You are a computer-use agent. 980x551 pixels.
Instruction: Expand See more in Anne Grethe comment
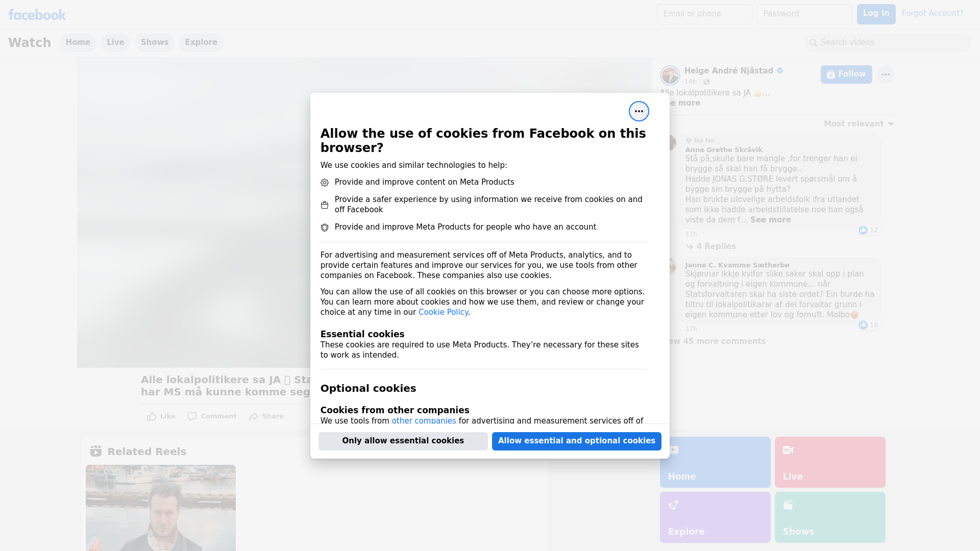point(770,220)
